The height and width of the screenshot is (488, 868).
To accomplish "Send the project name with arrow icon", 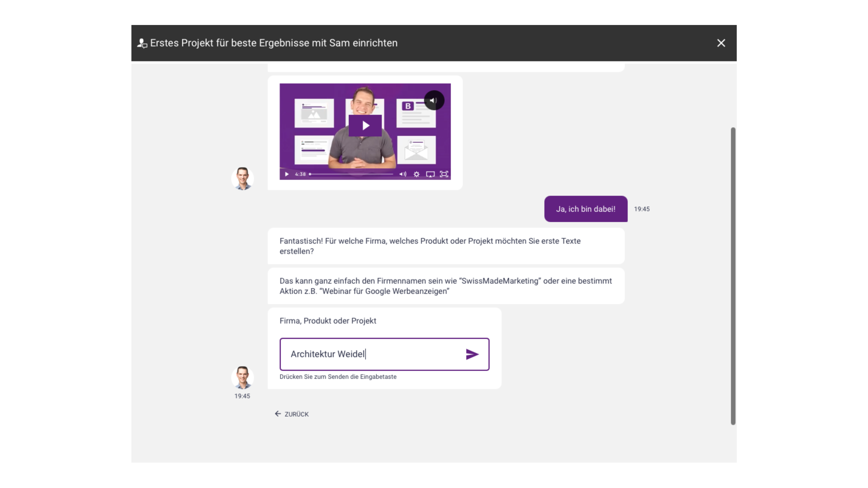I will click(x=472, y=354).
